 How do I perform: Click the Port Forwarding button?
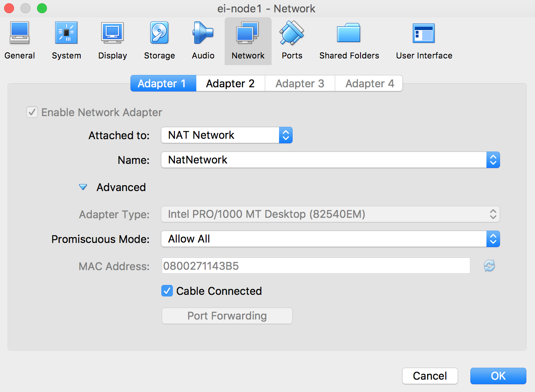227,316
